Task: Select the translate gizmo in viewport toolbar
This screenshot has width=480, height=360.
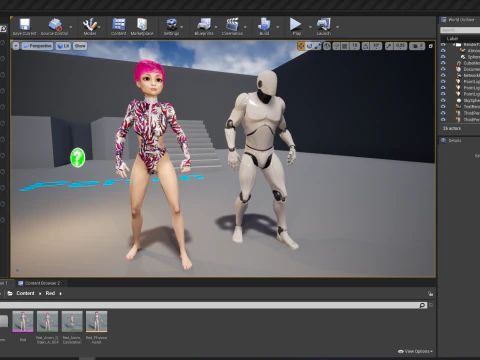Action: click(x=301, y=46)
